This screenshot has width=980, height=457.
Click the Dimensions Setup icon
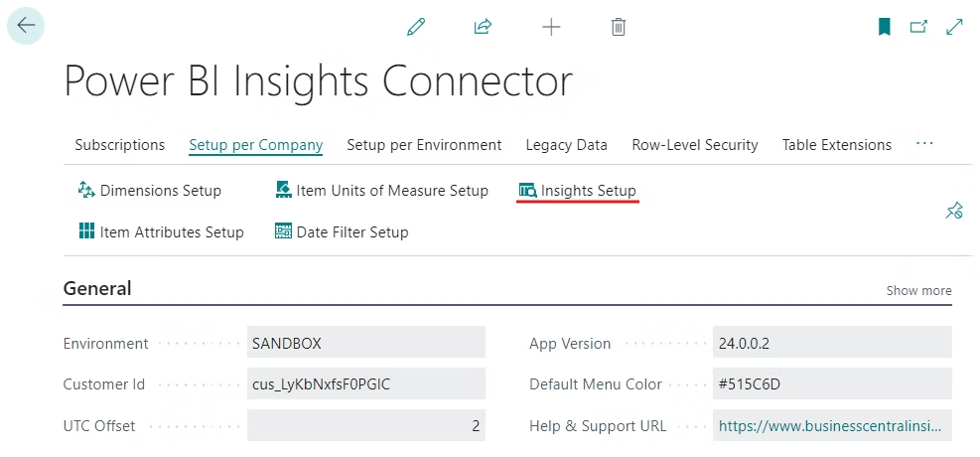[86, 190]
